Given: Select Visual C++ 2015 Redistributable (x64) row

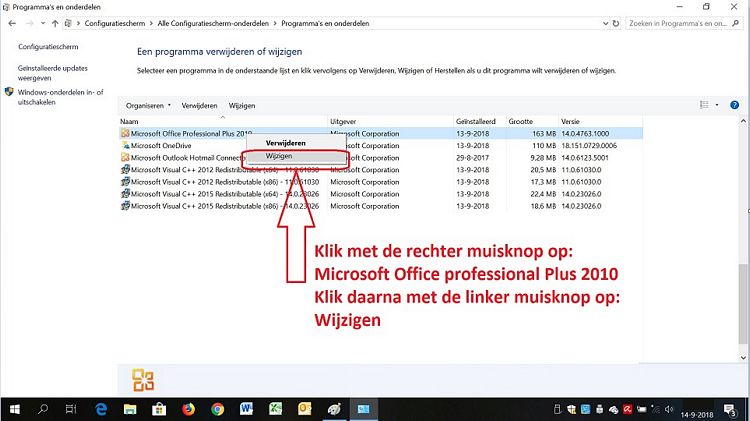Looking at the screenshot, I should point(380,194).
